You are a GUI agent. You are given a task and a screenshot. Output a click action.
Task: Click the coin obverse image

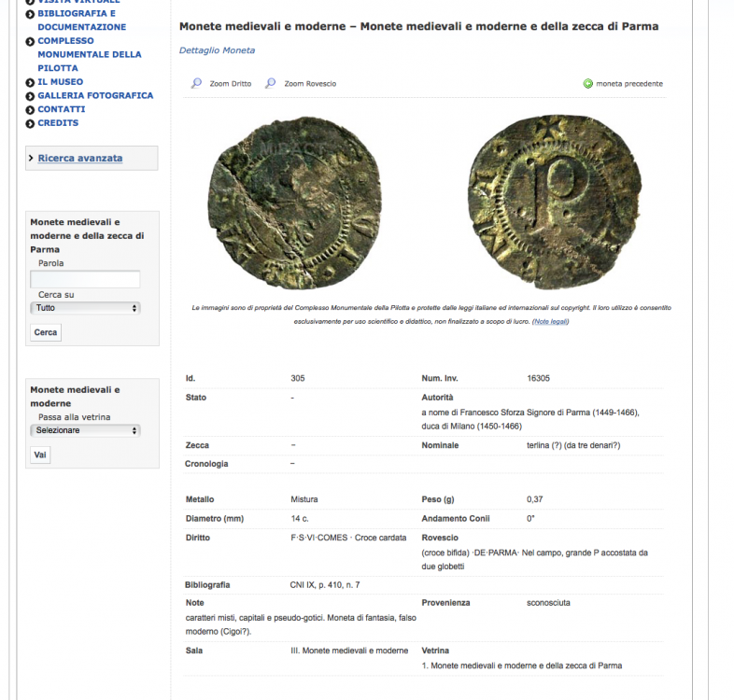pos(295,203)
